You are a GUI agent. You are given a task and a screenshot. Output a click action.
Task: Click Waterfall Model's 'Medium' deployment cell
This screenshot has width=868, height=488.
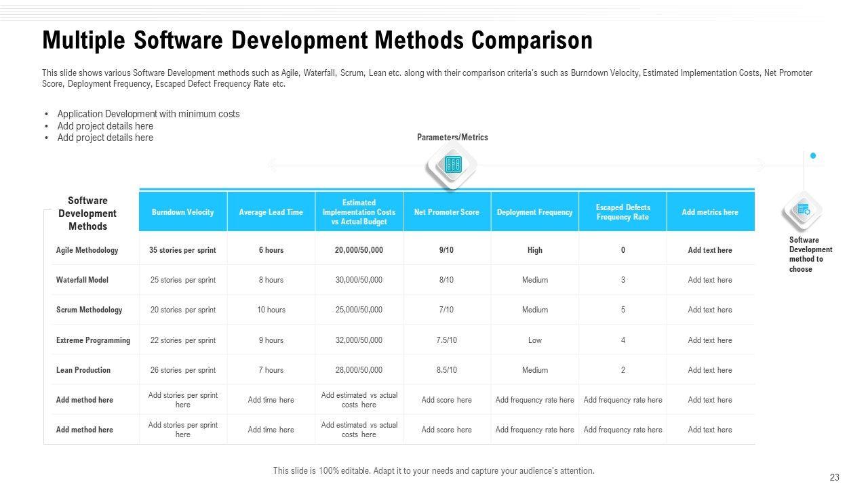point(535,280)
